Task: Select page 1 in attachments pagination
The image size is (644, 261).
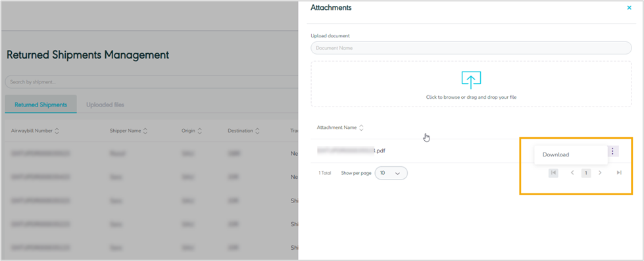Action: [585, 173]
